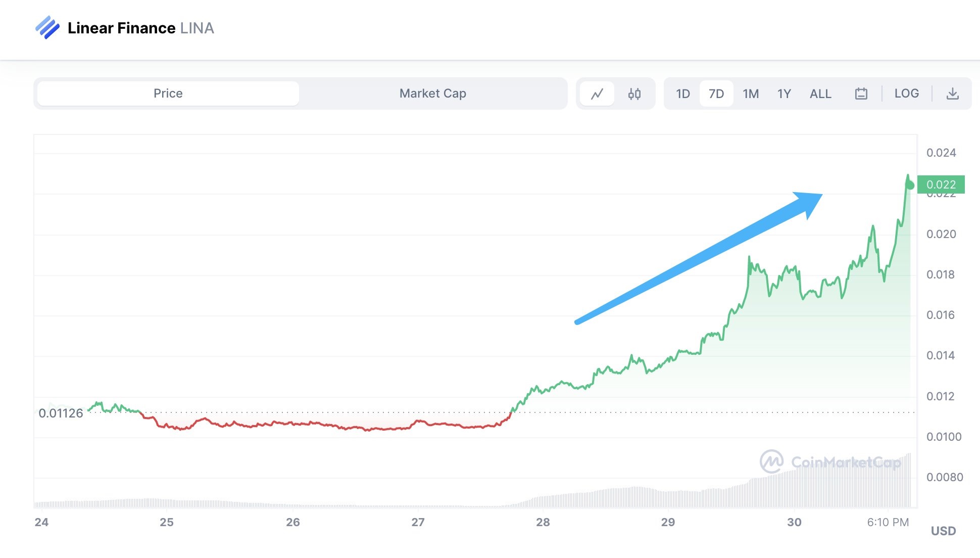Viewport: 980px width, 558px height.
Task: Toggle LOG scale on chart
Action: click(906, 94)
